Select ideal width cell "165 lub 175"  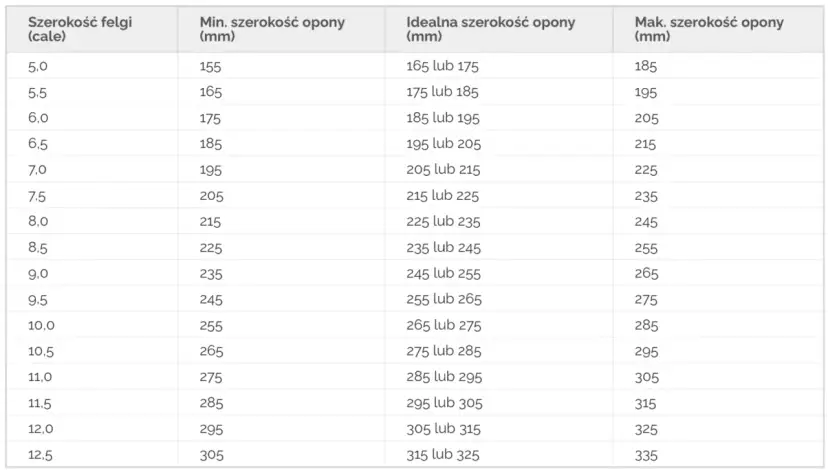click(443, 67)
